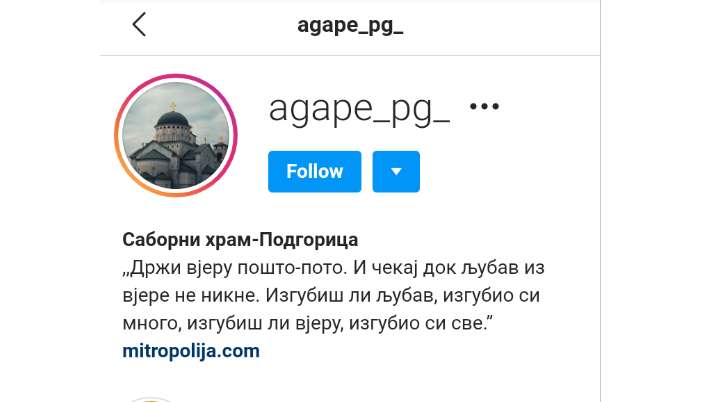The height and width of the screenshot is (402, 708).
Task: Tap the gradient story ring around the avatar
Action: click(176, 136)
